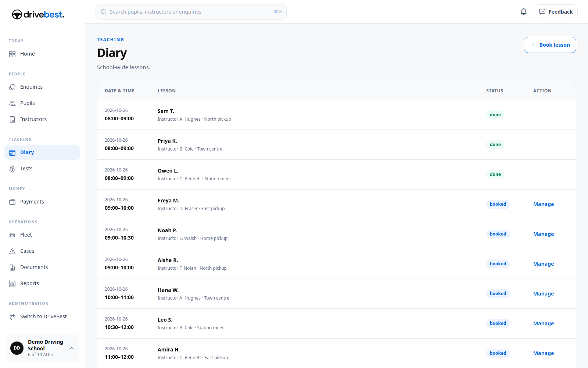The height and width of the screenshot is (368, 588).
Task: Click the 6 of 10 ADIs text
Action: 40,355
